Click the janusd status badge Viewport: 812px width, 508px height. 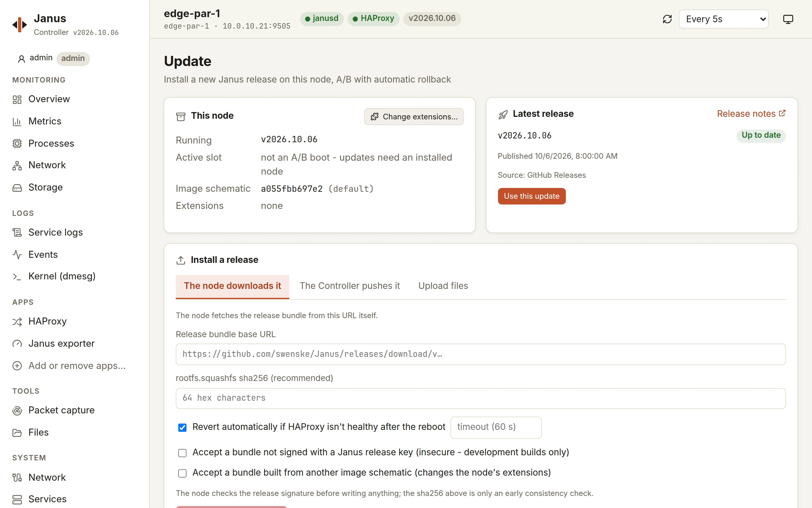tap(321, 18)
